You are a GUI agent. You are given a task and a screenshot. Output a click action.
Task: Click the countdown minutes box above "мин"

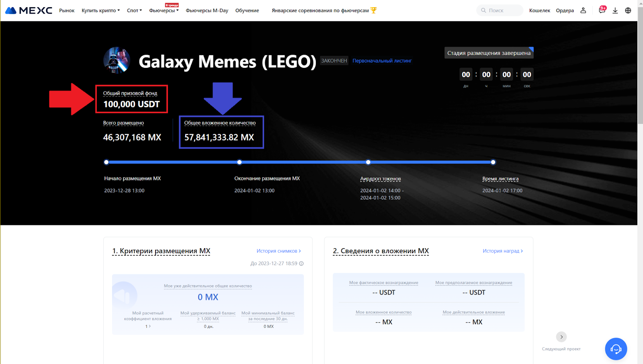pyautogui.click(x=507, y=74)
